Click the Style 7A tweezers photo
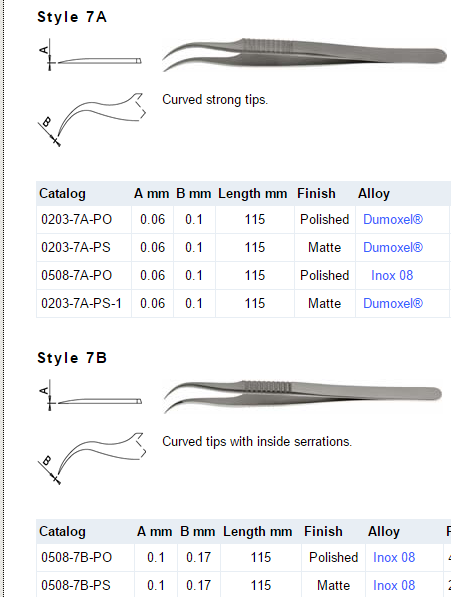The image size is (451, 597). click(304, 54)
